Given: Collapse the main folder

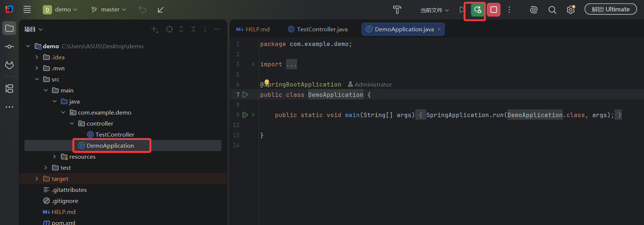Looking at the screenshot, I should coord(46,90).
